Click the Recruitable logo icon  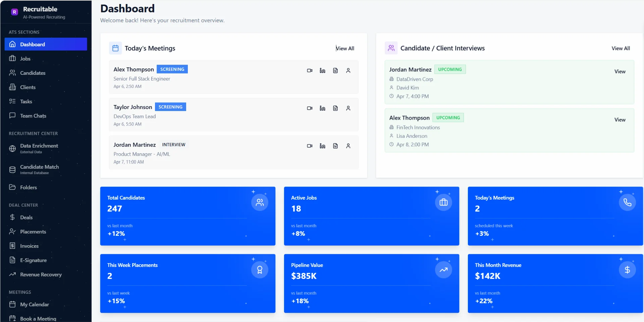[x=14, y=12]
